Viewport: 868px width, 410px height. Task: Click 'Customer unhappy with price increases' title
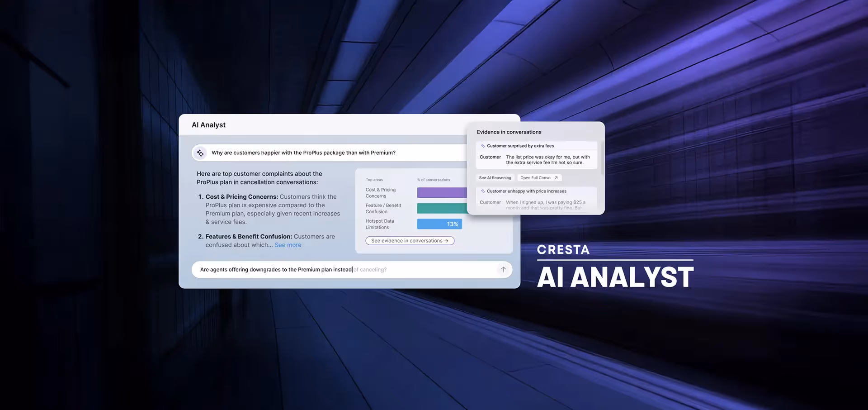pos(527,191)
